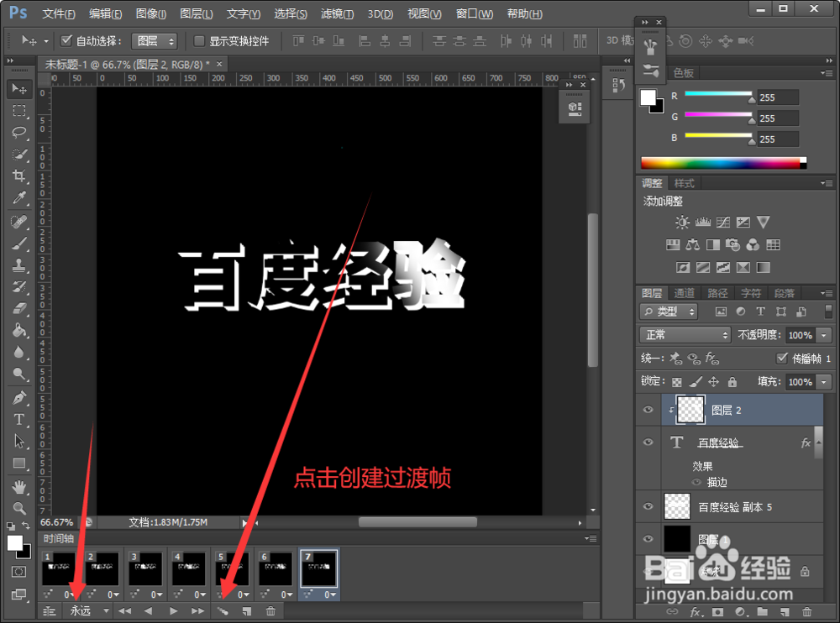Viewport: 840px width, 623px height.
Task: Select the Hand tool
Action: point(19,487)
